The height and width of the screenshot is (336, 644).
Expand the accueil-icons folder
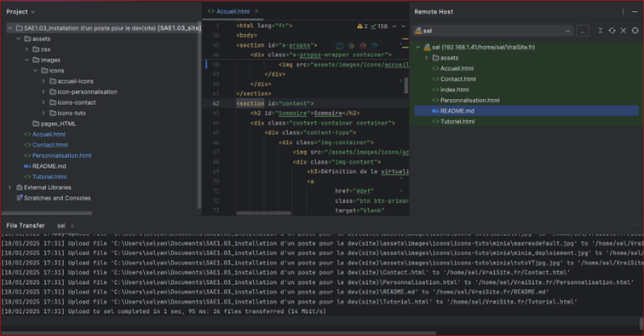43,81
